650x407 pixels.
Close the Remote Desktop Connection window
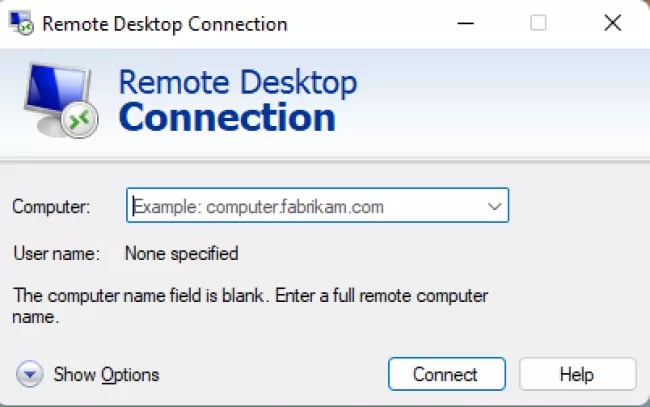612,23
